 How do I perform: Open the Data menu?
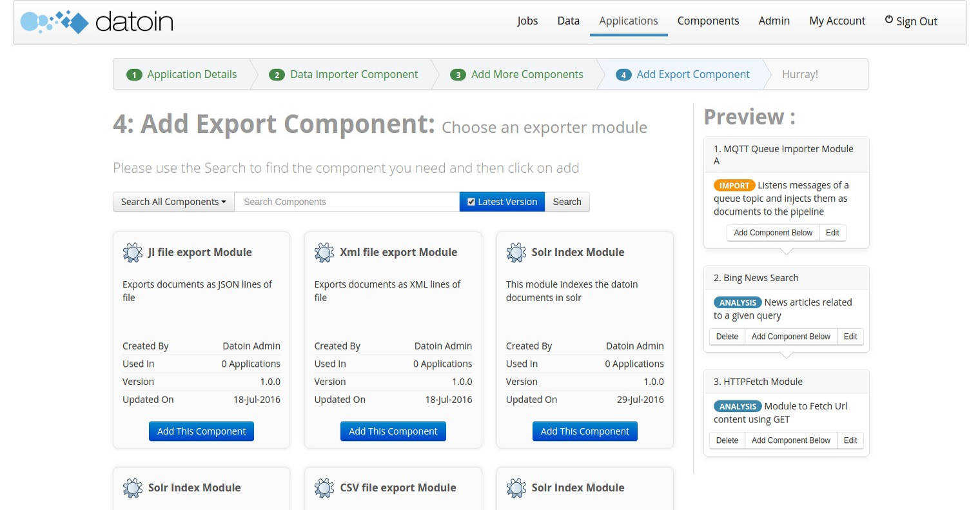569,21
